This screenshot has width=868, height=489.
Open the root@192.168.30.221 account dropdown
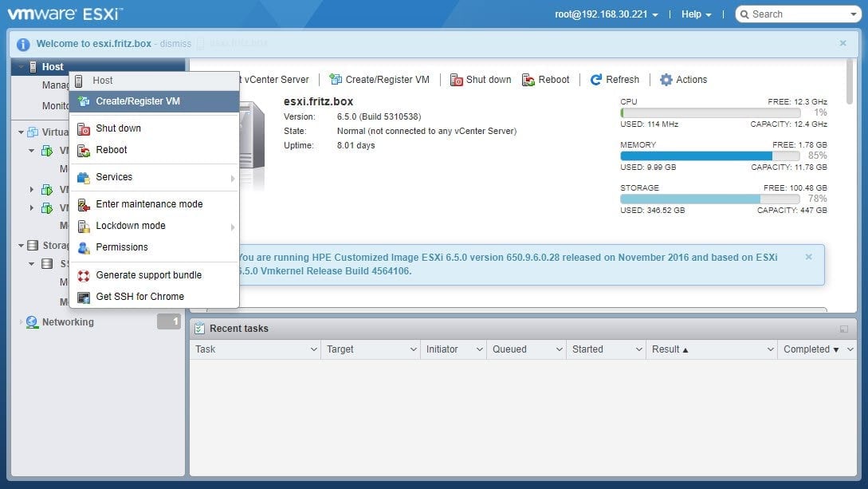602,14
